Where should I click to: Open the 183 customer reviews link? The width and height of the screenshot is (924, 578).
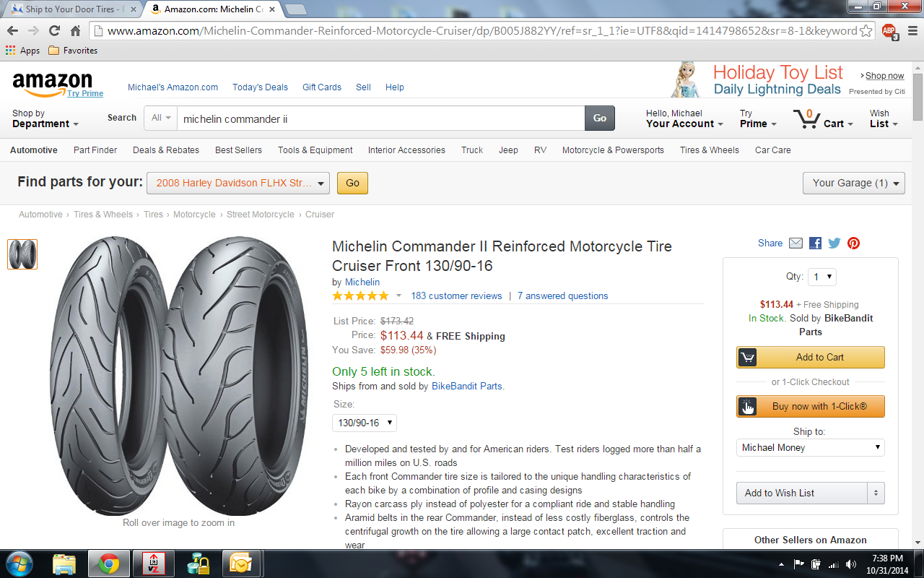(x=456, y=296)
